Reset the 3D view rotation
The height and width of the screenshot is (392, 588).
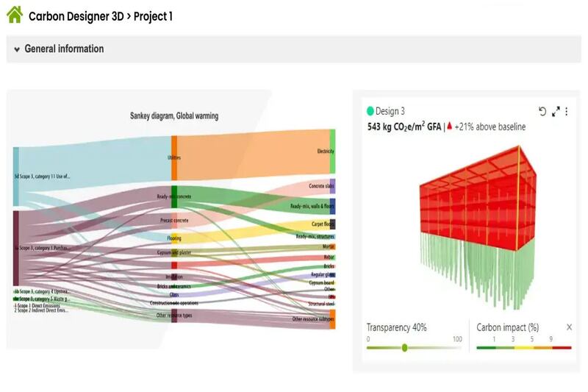(542, 112)
